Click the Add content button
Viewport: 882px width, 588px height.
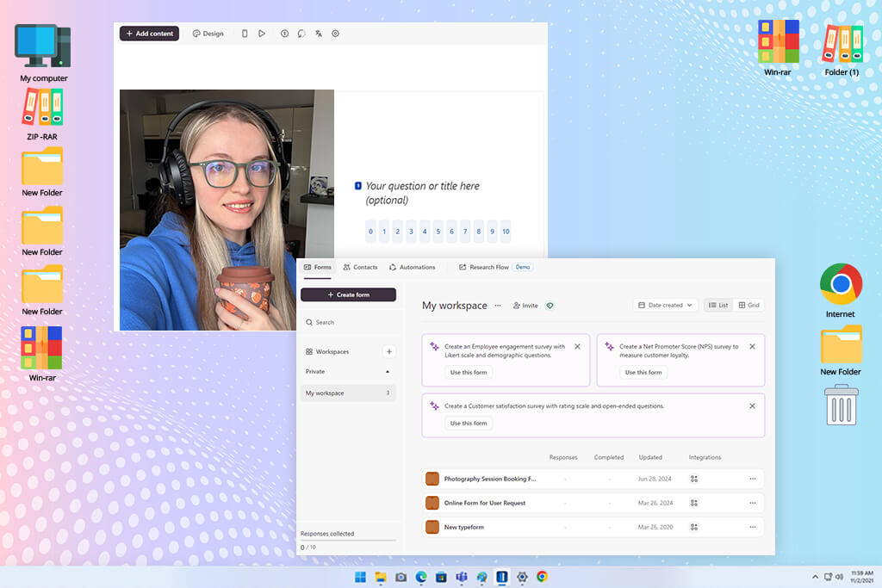point(149,34)
